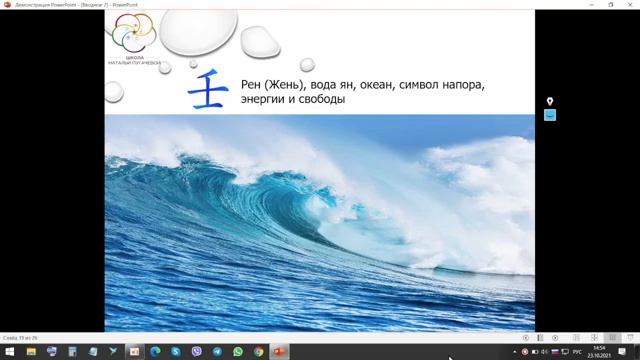
Task: Click the school flower logo on slide
Action: click(x=134, y=33)
